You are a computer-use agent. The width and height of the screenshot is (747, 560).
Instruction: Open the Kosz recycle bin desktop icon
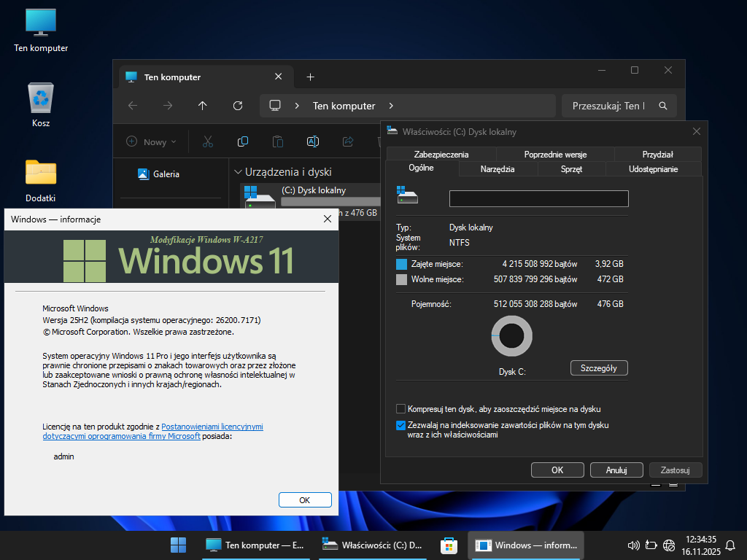pos(41,104)
